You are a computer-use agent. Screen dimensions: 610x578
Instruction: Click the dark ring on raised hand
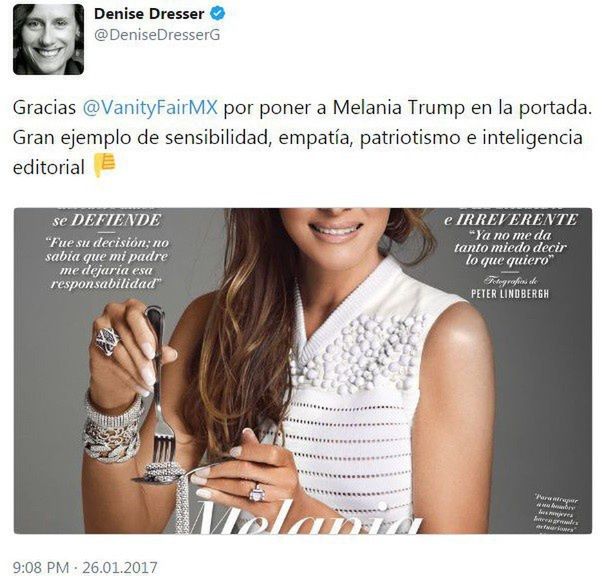tap(107, 341)
